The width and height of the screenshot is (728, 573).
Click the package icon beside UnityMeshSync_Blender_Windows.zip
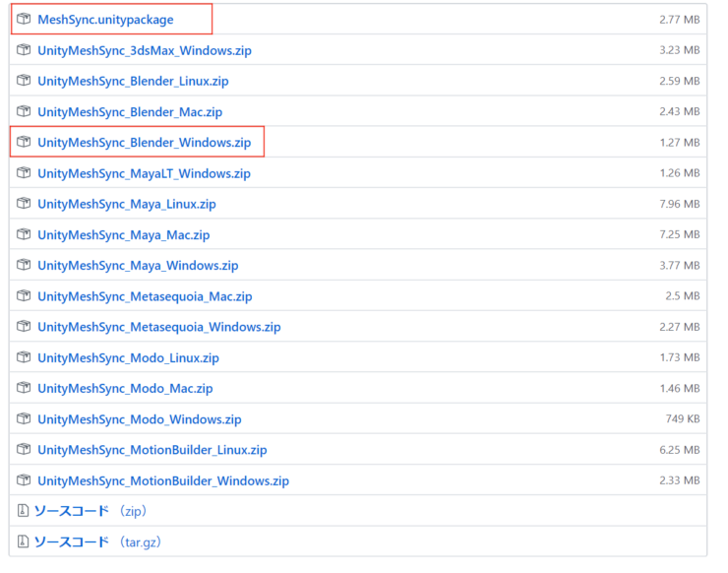pos(24,143)
